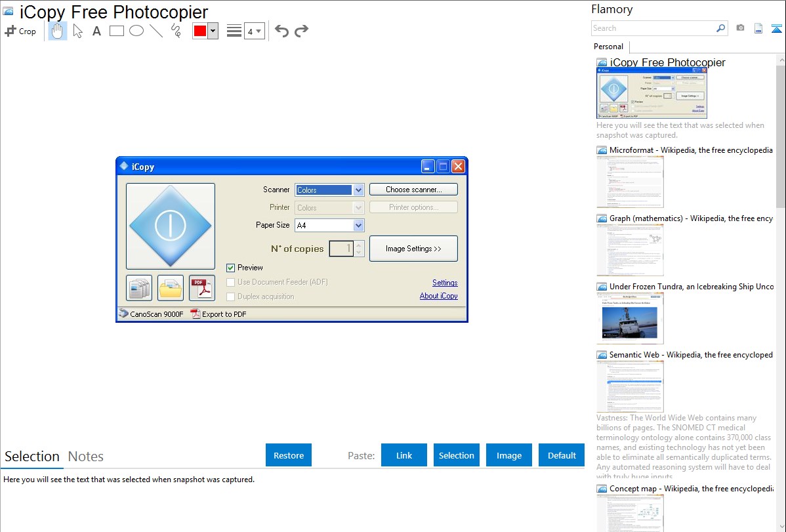786x532 pixels.
Task: Open the Microformat Wikipedia snapshot thumbnail
Action: [630, 182]
